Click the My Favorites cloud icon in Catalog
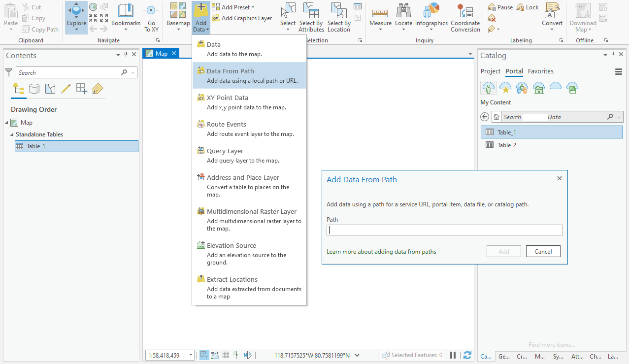The image size is (629, 364). click(x=505, y=87)
